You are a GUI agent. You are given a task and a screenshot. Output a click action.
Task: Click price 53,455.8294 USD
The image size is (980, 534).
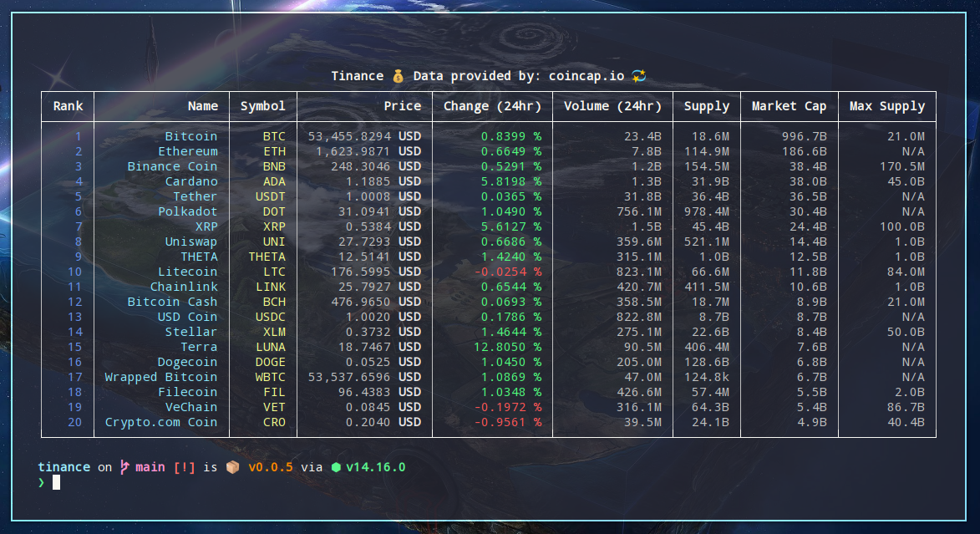[x=365, y=136]
